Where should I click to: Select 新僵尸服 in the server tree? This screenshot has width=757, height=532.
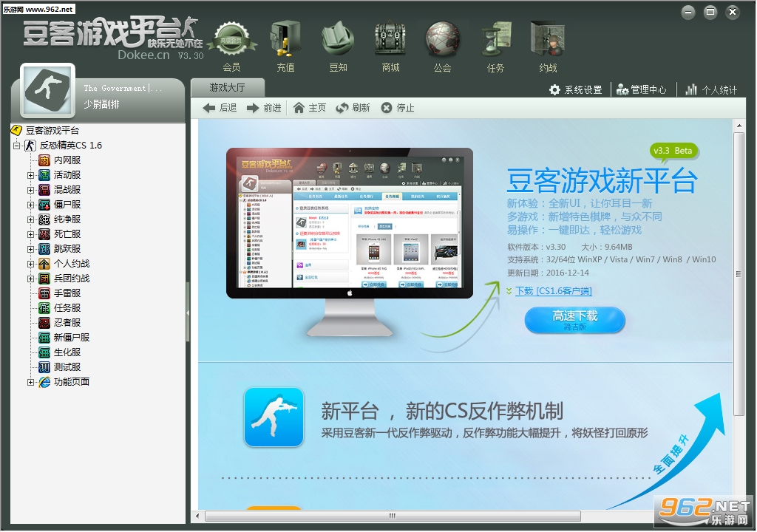(72, 338)
